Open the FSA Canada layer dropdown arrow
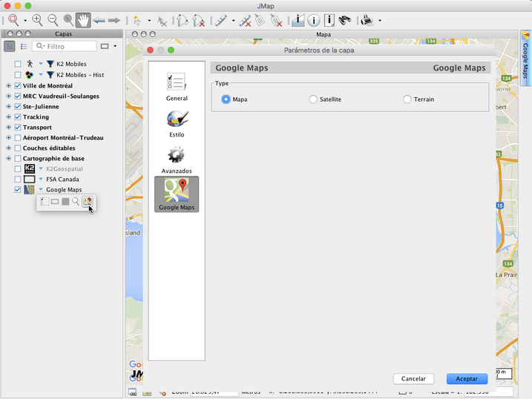This screenshot has height=399, width=532. 41,179
